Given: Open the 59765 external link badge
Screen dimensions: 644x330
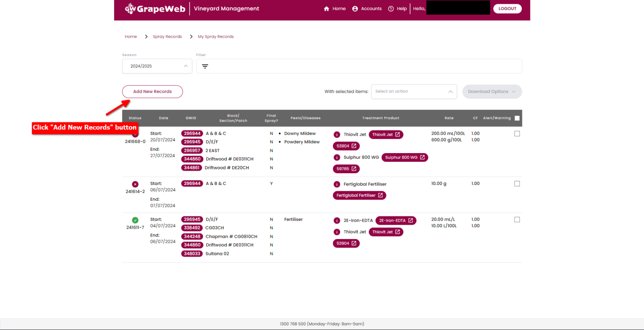Looking at the screenshot, I should tap(346, 169).
